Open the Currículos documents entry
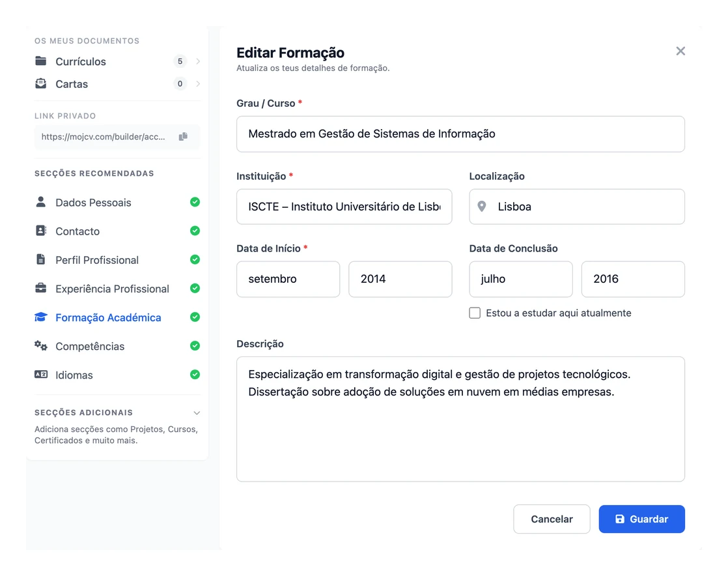728x576 pixels. pyautogui.click(x=117, y=61)
